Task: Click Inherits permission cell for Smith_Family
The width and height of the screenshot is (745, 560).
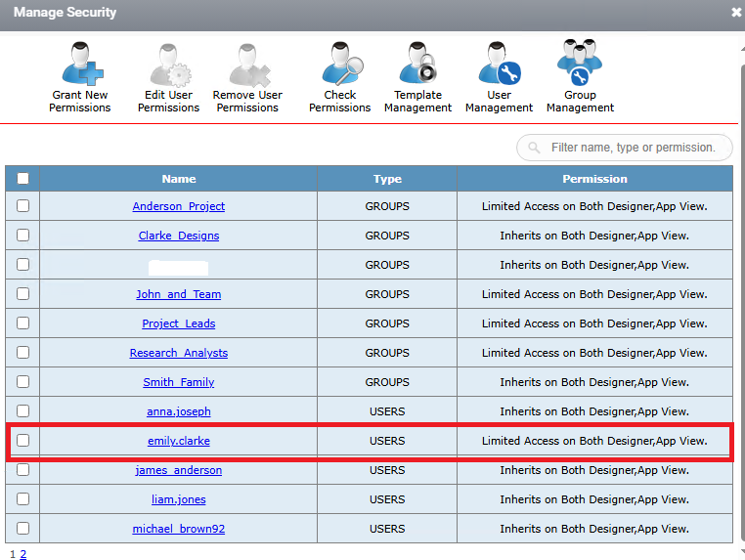Action: [594, 382]
